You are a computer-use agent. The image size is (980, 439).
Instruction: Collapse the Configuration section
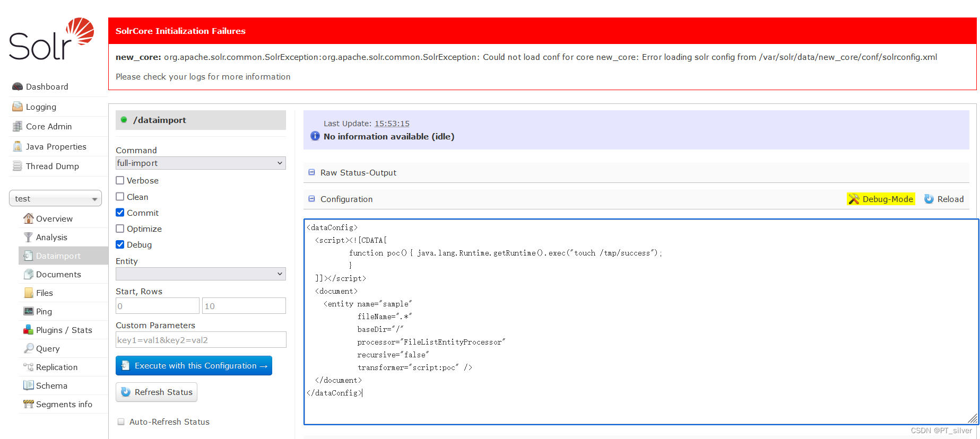tap(312, 199)
